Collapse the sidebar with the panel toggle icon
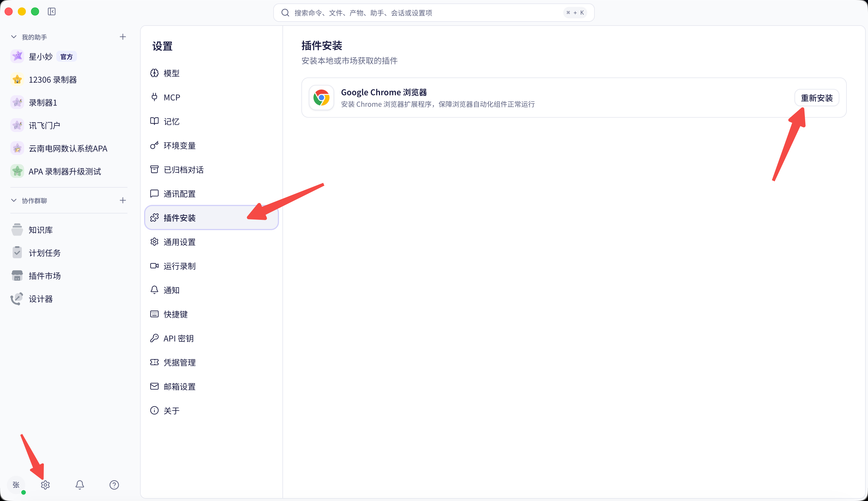 coord(52,12)
